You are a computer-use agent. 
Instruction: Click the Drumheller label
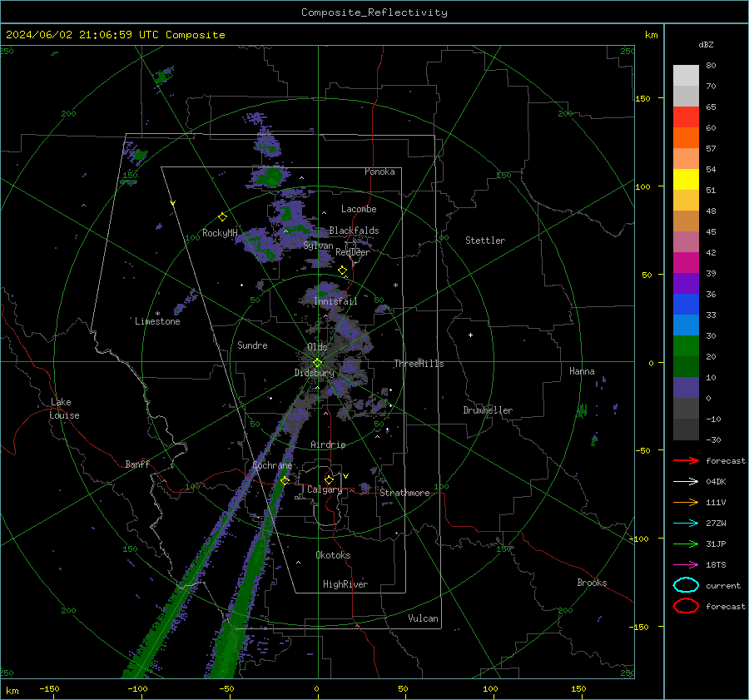coord(488,410)
